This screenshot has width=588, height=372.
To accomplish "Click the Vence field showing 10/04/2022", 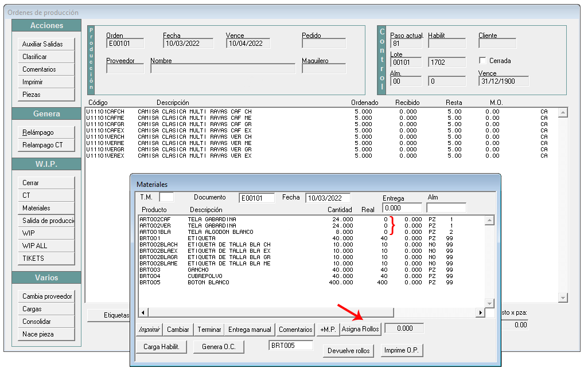I will click(x=248, y=44).
